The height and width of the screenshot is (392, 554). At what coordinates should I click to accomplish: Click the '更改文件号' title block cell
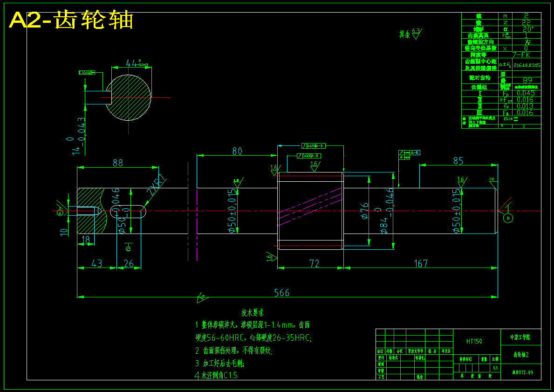[416, 351]
